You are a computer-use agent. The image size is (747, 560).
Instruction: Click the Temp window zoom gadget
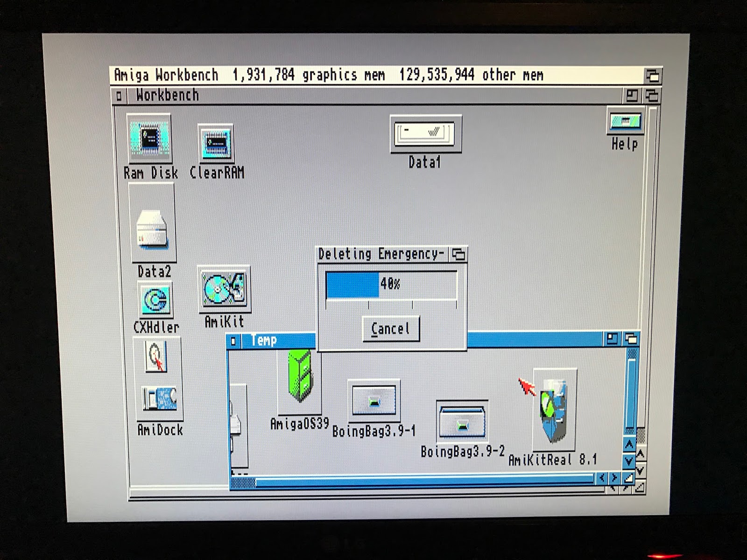(x=612, y=339)
